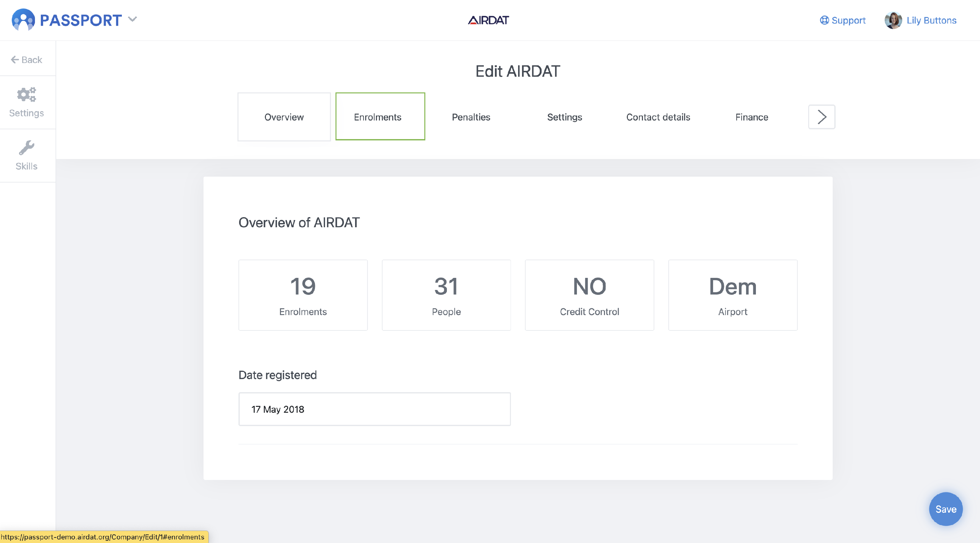980x543 pixels.
Task: Go back using the Back link
Action: [x=26, y=60]
